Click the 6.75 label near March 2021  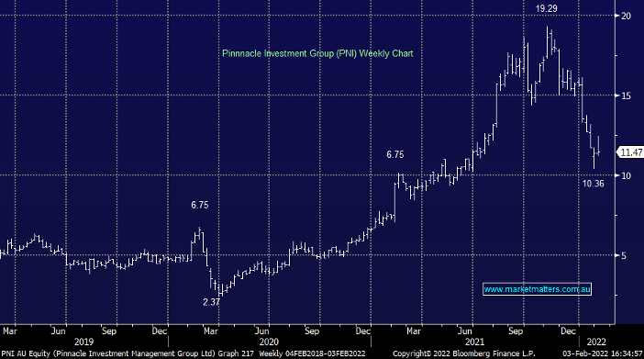point(395,154)
